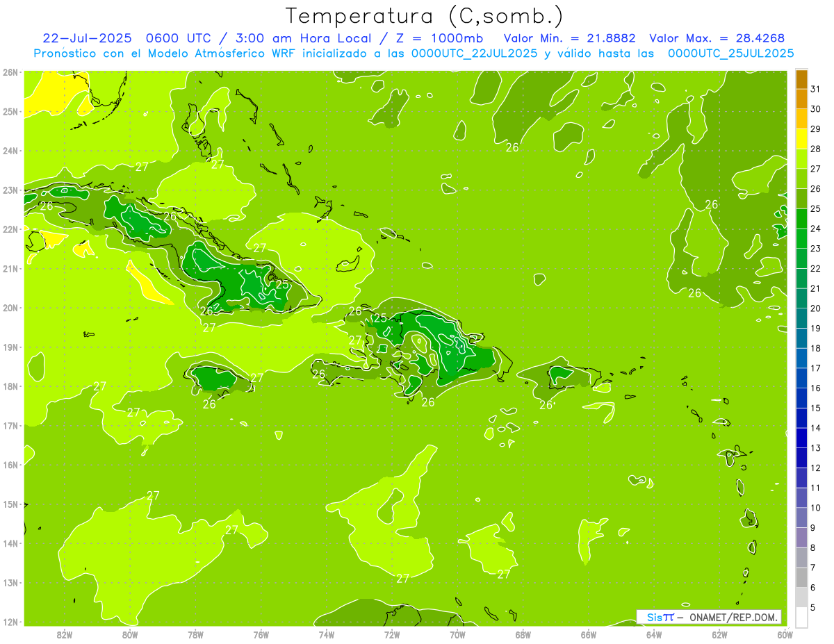Select the 68W longitude axis label
Viewport: 834px width, 644px height.
pyautogui.click(x=523, y=634)
